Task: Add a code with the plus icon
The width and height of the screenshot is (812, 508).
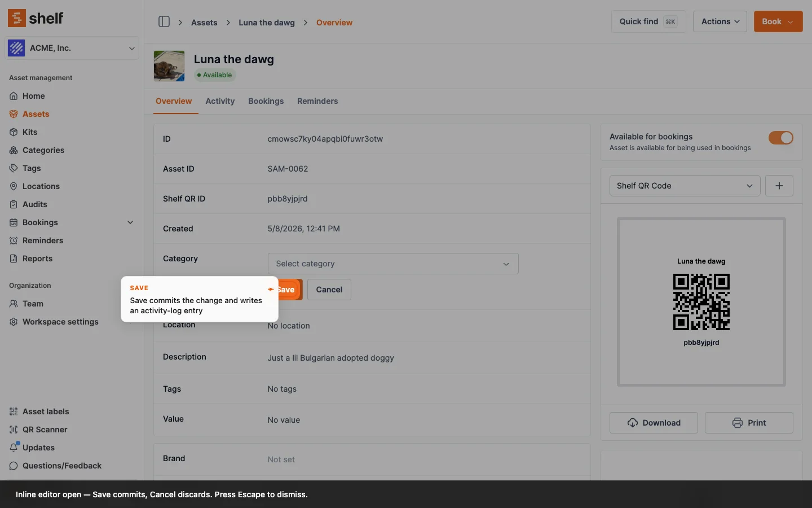Action: click(779, 186)
